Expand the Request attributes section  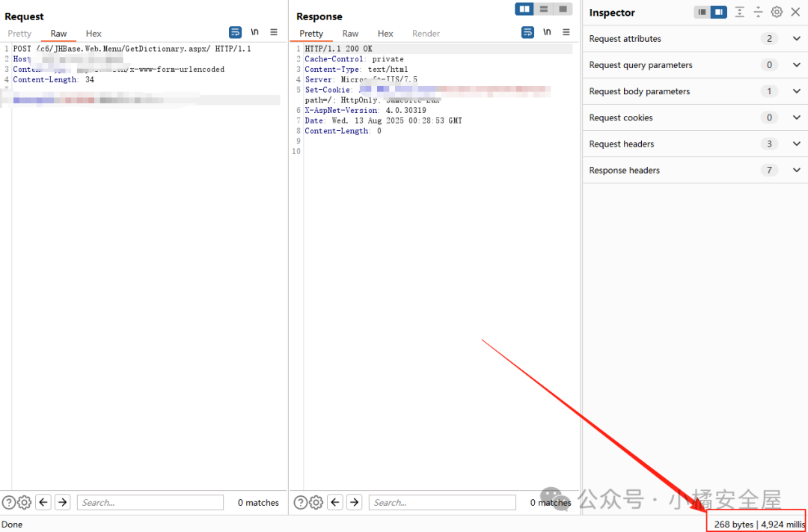tap(795, 39)
